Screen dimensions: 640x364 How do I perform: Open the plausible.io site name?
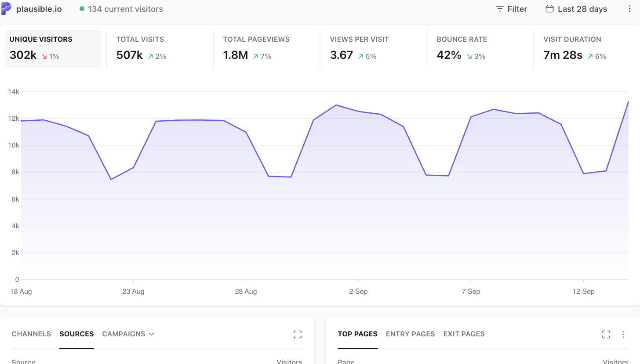(x=39, y=9)
